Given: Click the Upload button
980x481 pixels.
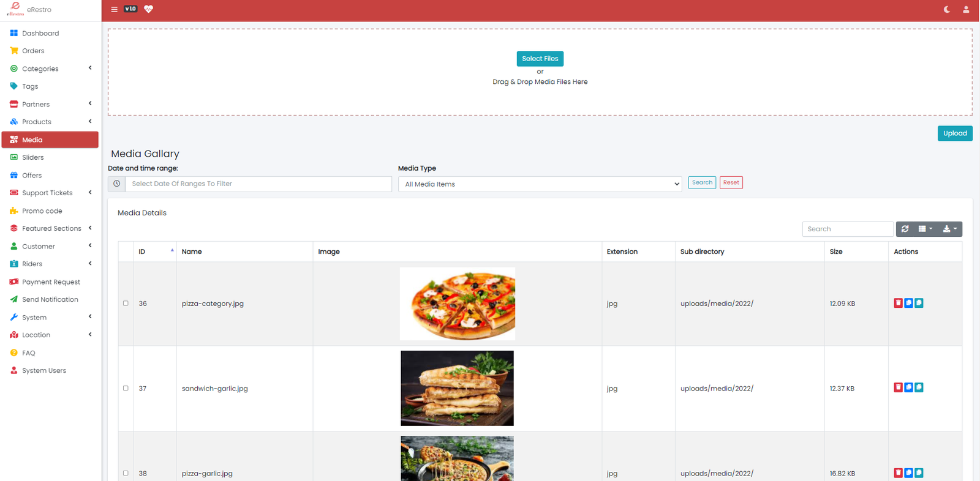Looking at the screenshot, I should coord(955,133).
